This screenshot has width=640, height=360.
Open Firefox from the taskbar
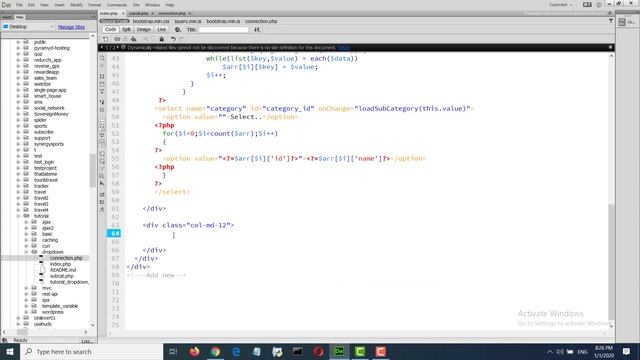tap(194, 351)
